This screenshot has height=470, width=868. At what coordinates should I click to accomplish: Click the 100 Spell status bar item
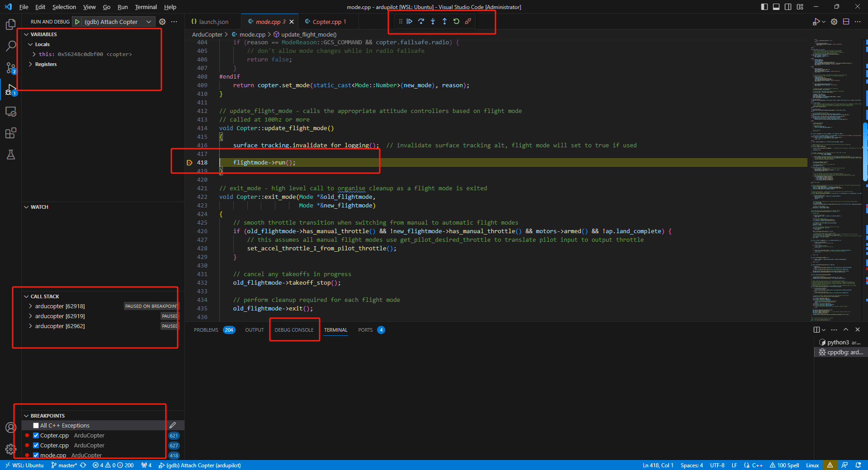point(784,465)
